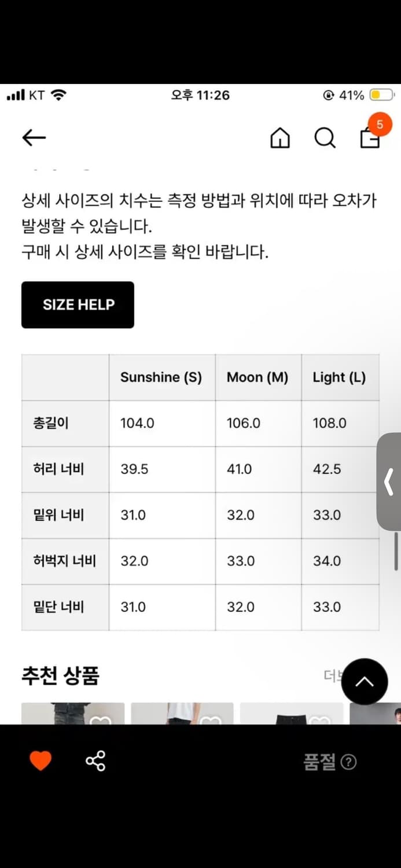Tap the scroll-to-top arrow button
The image size is (401, 868).
tap(365, 682)
